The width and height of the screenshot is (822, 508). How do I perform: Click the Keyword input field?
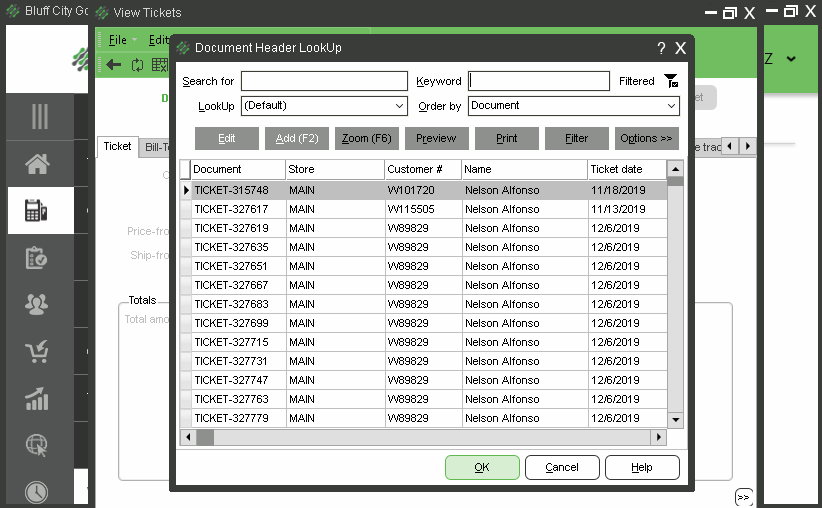tap(539, 81)
